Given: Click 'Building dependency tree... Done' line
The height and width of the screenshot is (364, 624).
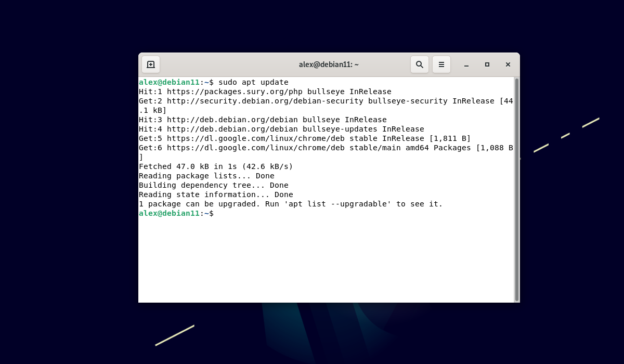Looking at the screenshot, I should click(x=214, y=185).
